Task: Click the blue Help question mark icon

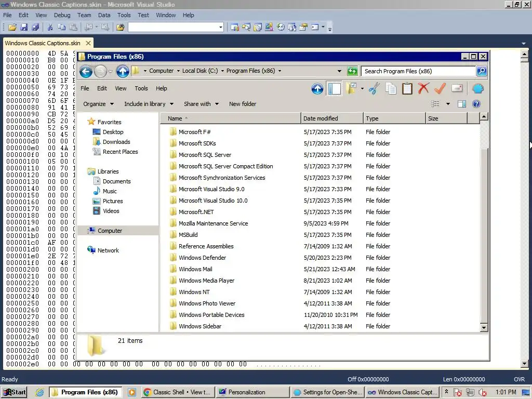Action: 476,104
